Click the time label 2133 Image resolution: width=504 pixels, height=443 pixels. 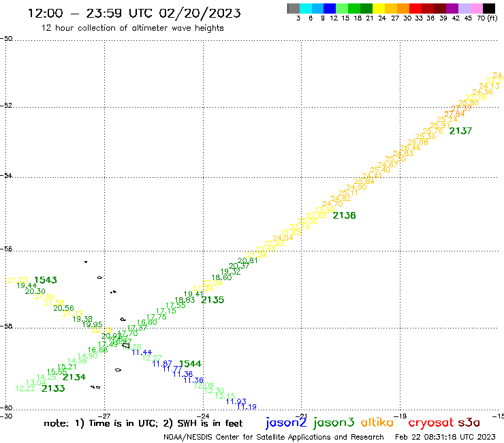click(x=53, y=388)
